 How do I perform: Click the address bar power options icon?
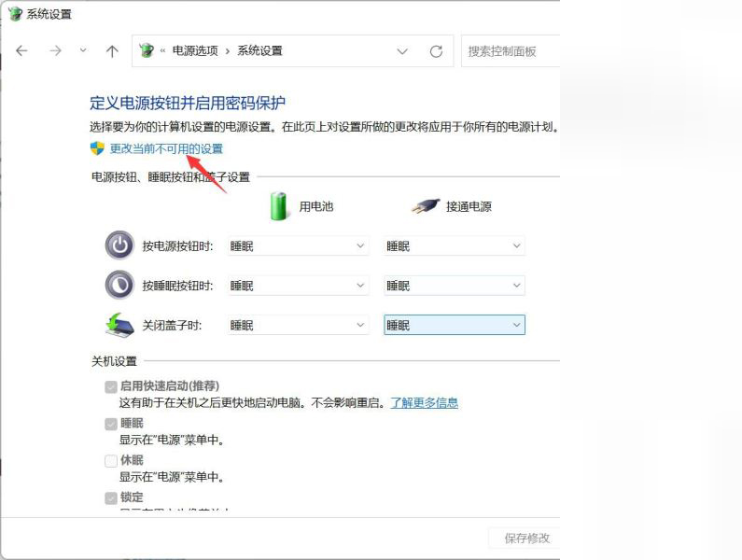(x=147, y=50)
